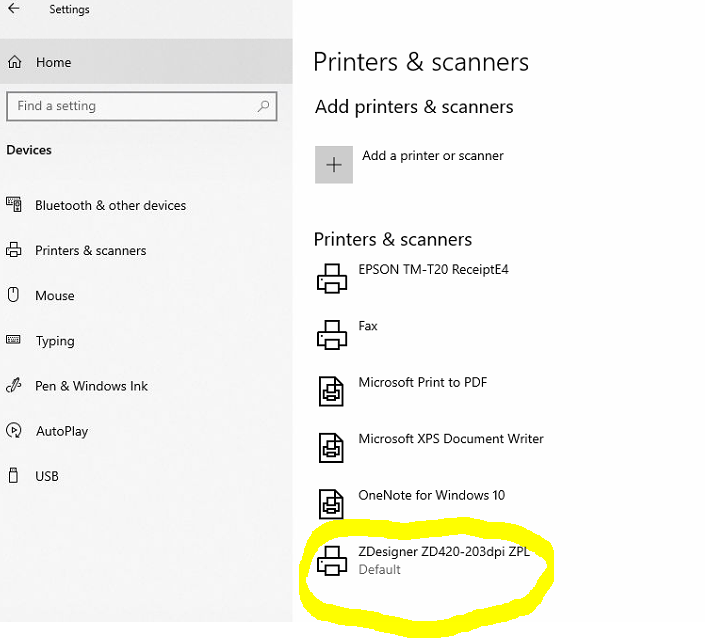Select the Fax device entry

point(368,326)
